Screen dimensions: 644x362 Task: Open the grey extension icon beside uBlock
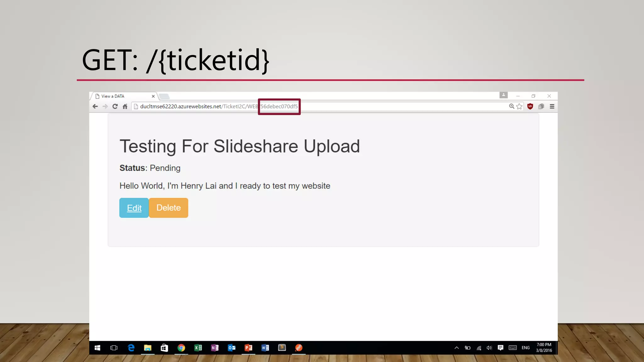(541, 107)
